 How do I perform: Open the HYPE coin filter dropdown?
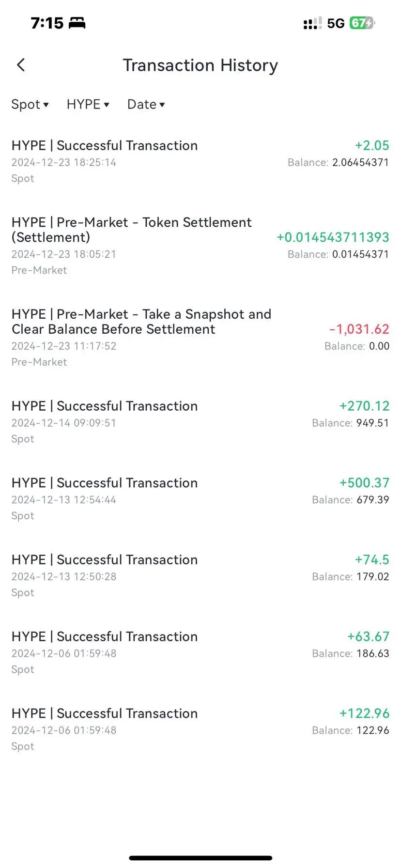88,104
